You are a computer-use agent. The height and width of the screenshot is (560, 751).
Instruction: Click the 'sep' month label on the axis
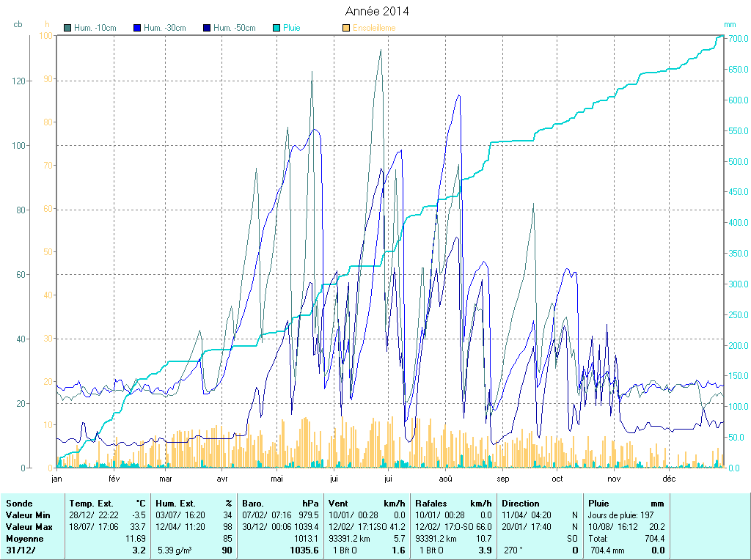[503, 479]
